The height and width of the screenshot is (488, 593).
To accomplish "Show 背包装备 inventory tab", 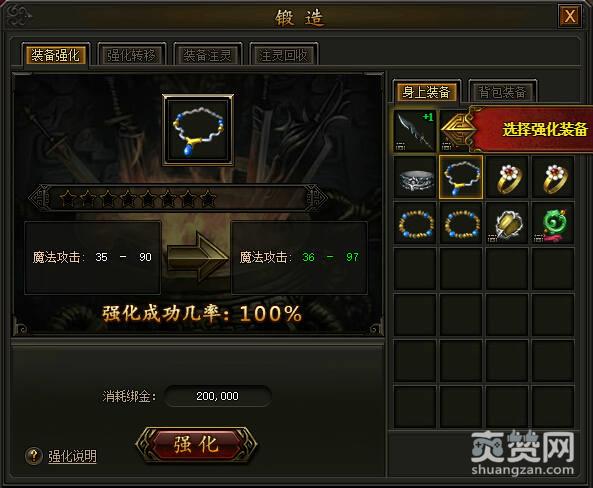I will 502,92.
